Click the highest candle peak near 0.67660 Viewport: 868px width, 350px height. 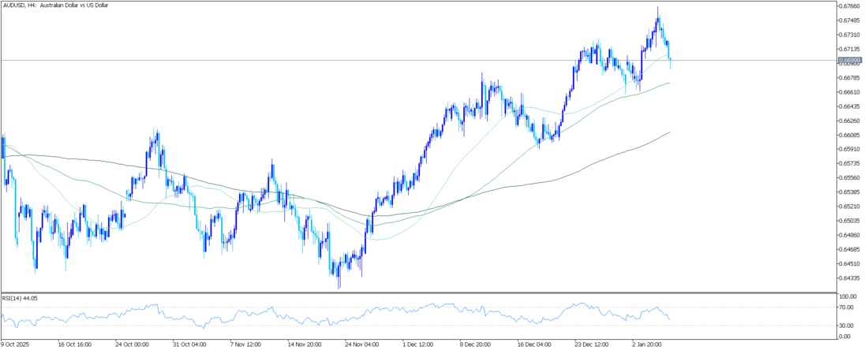point(658,9)
